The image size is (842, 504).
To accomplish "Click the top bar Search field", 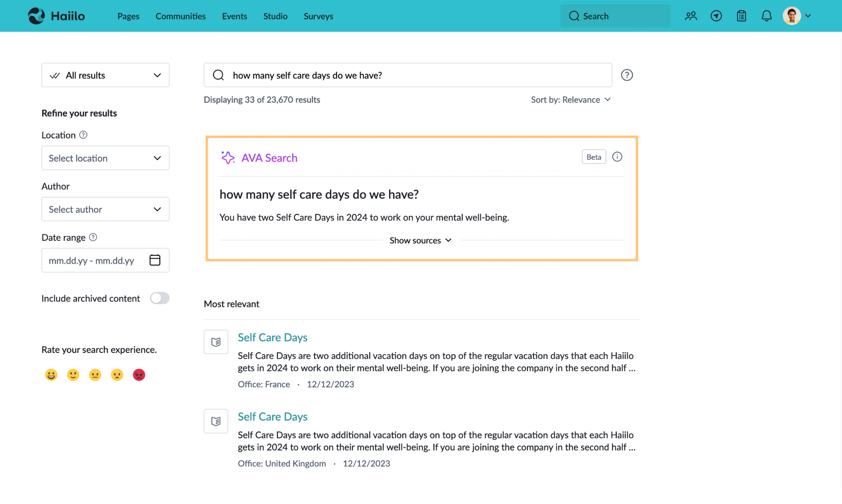I will 615,16.
